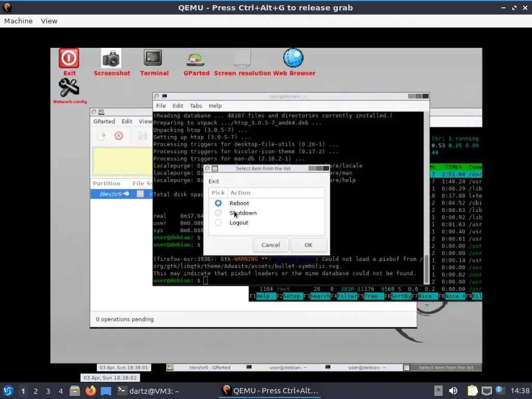
Task: Open the terminal Tabs menu
Action: point(196,106)
